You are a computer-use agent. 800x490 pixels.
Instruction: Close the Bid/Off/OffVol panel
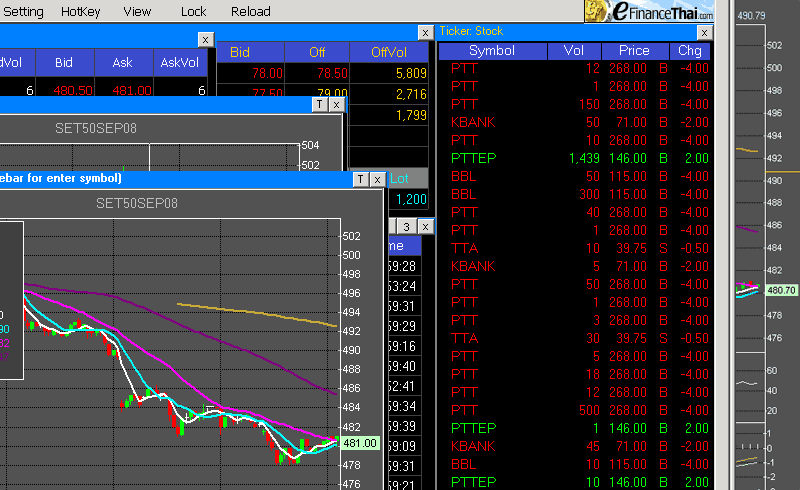[425, 33]
